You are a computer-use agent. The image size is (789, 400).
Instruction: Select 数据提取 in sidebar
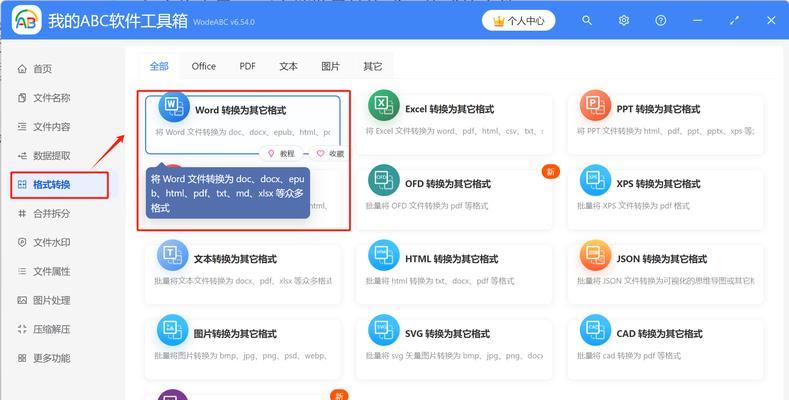(52, 156)
